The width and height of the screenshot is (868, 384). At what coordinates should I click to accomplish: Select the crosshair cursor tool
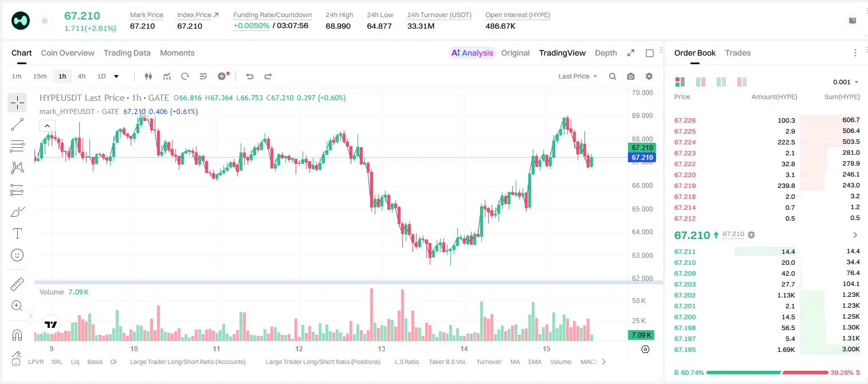17,103
